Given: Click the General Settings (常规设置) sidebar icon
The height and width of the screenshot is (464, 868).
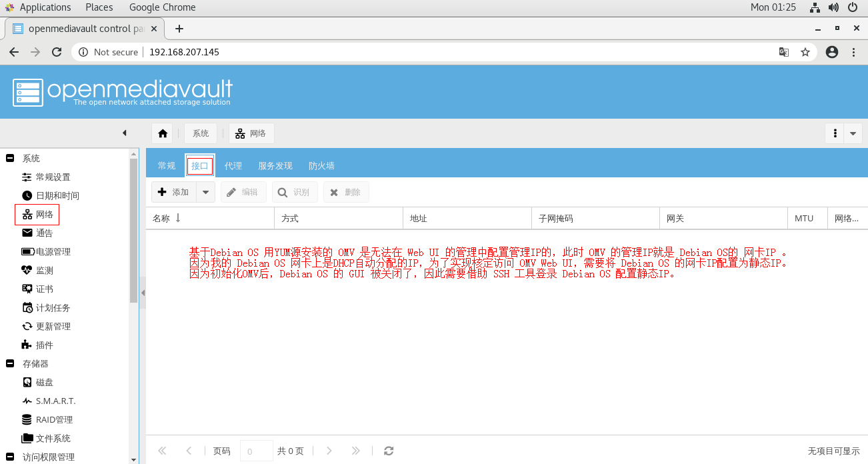Looking at the screenshot, I should coord(27,177).
